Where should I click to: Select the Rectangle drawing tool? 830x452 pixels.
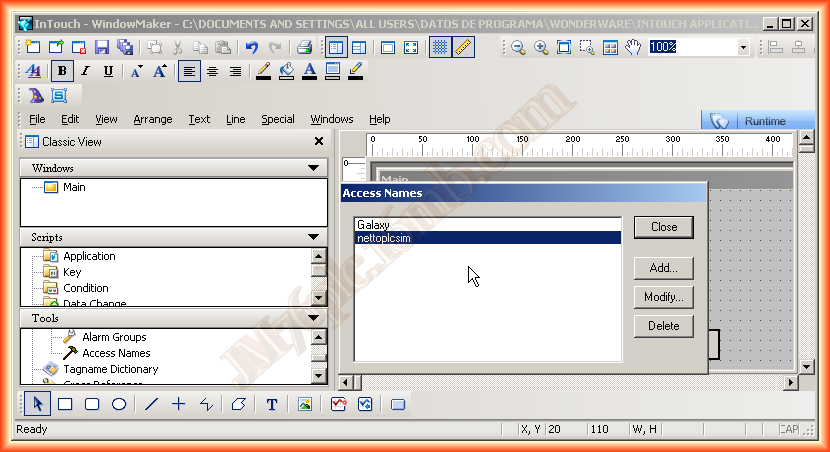[x=65, y=404]
